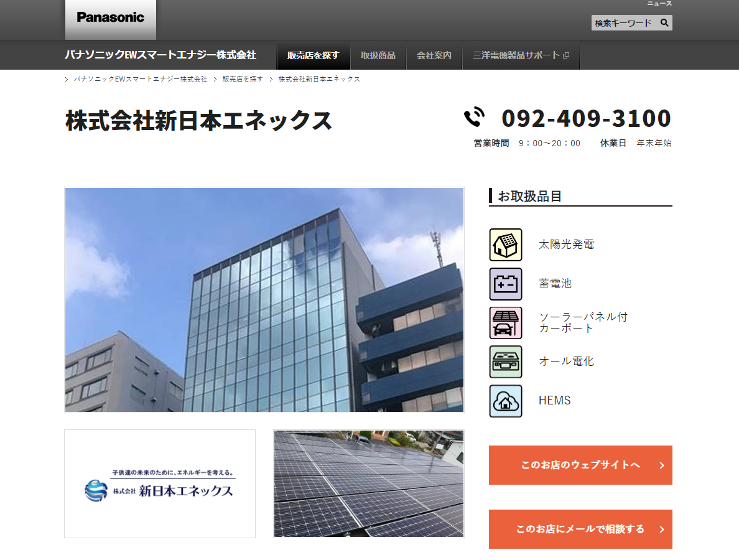The image size is (739, 560).
Task: Click the large office building photo
Action: [264, 300]
